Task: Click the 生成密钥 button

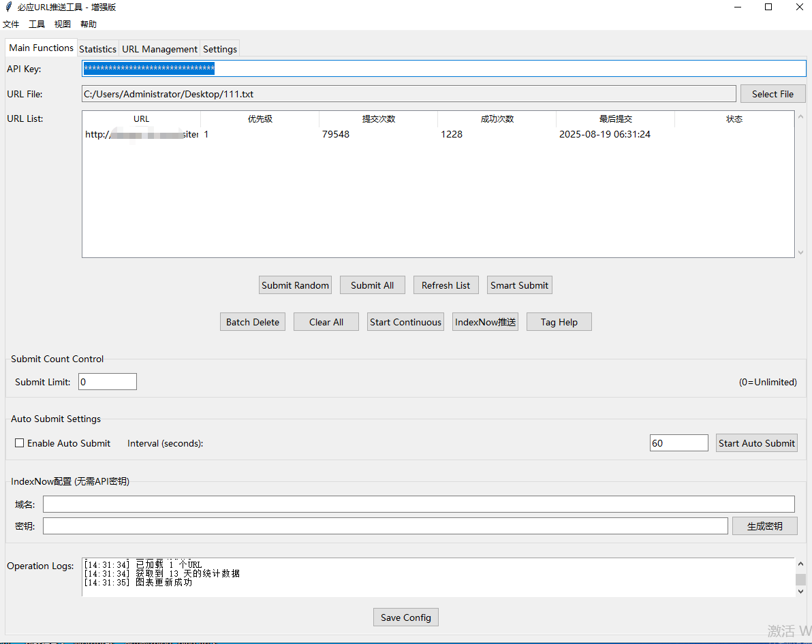Action: (765, 526)
